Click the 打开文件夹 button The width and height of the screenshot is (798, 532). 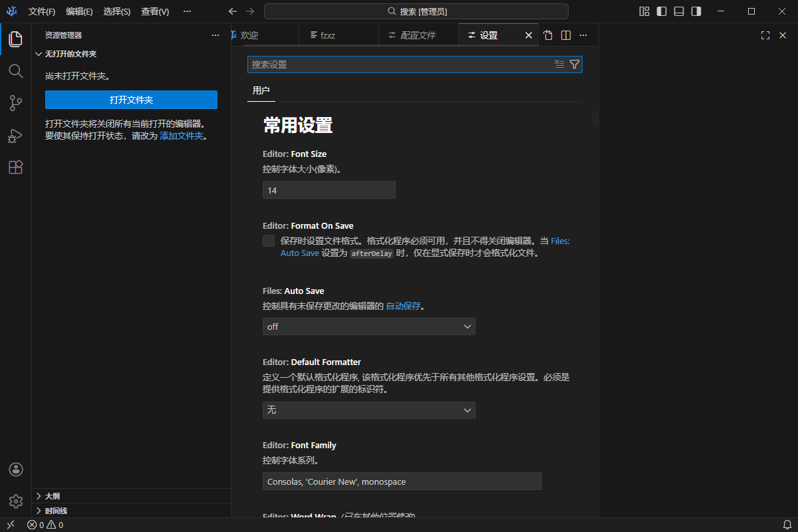coord(131,99)
